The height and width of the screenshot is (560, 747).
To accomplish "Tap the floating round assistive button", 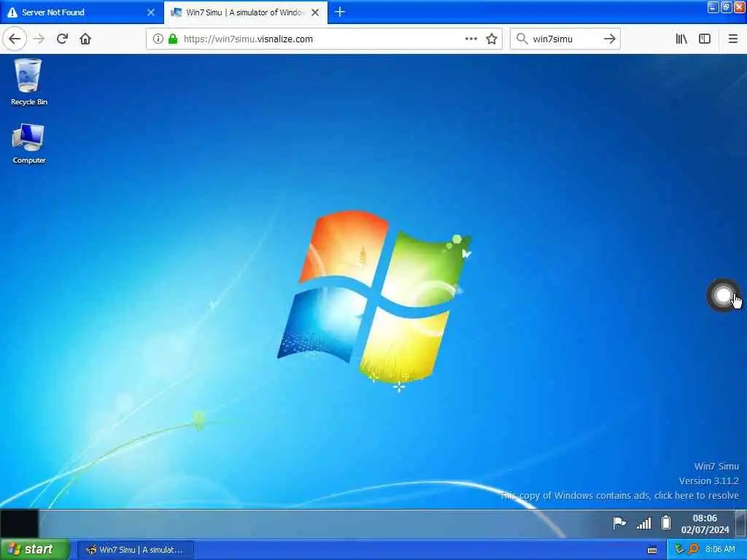I will 723,296.
